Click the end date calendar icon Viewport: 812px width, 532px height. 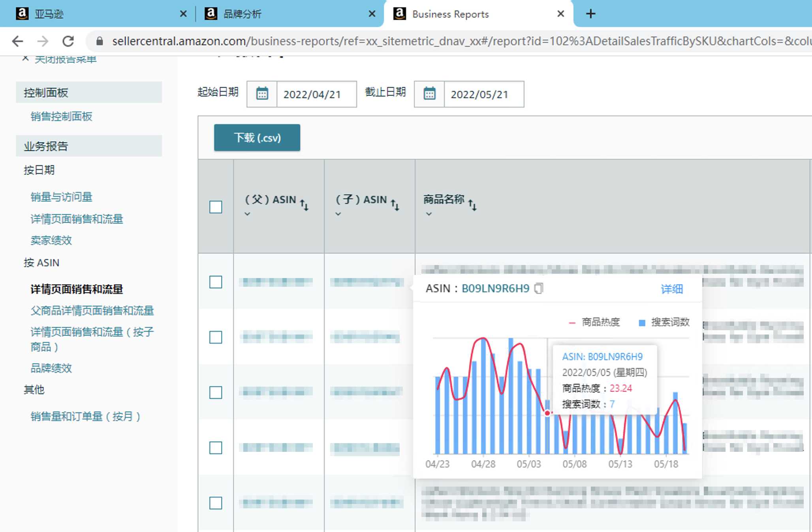click(429, 94)
